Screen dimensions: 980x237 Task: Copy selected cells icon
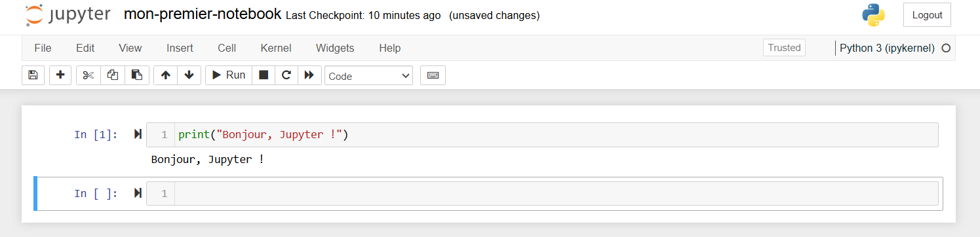click(113, 75)
